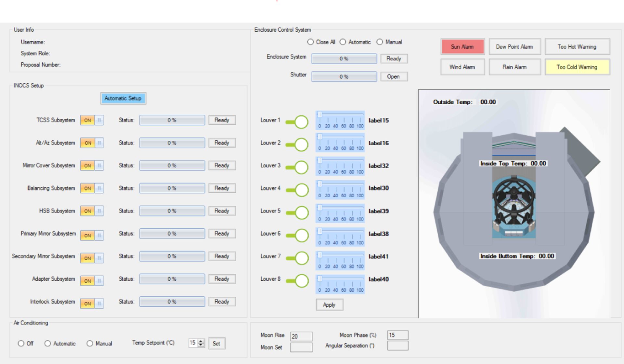Click the Too Cold Warning button

pyautogui.click(x=577, y=67)
